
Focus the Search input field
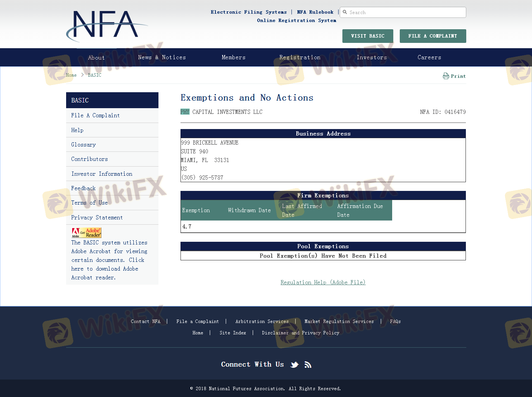[x=403, y=12]
